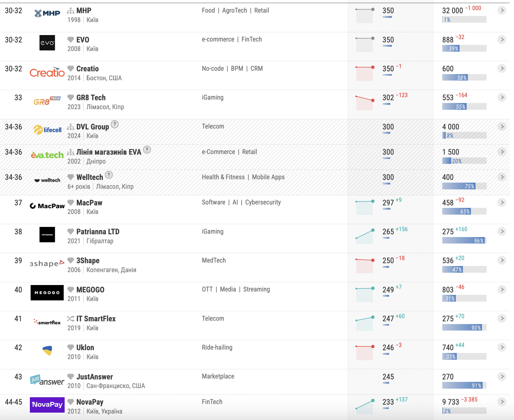Click the MEGOGO logo

(47, 293)
